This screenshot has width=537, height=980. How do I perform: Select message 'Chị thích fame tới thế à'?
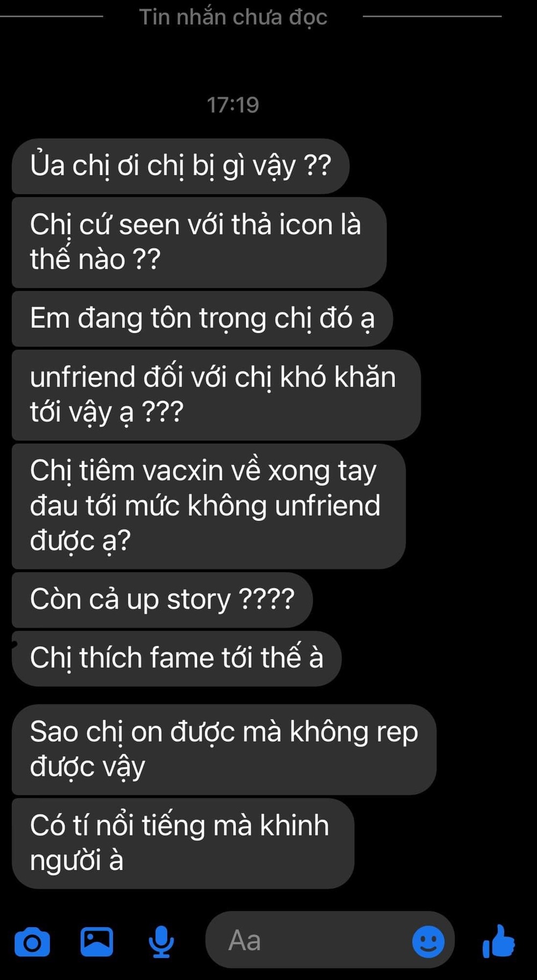coord(177,658)
